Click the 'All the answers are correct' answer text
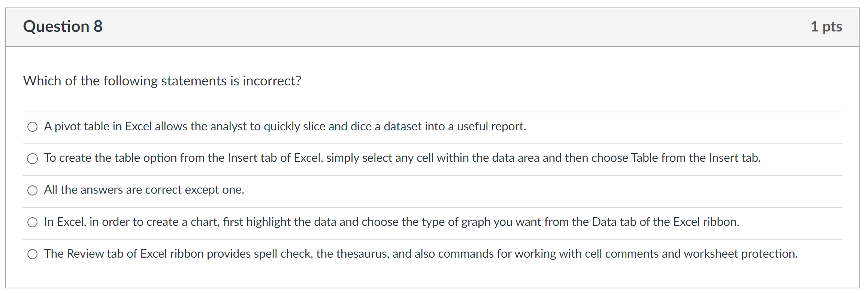 point(144,190)
